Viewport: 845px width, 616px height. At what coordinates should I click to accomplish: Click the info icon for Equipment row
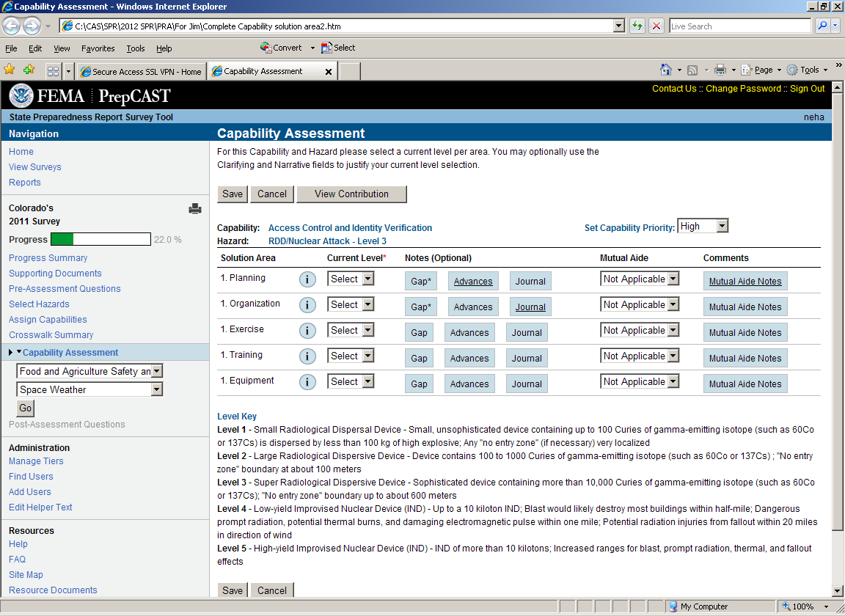tap(307, 382)
